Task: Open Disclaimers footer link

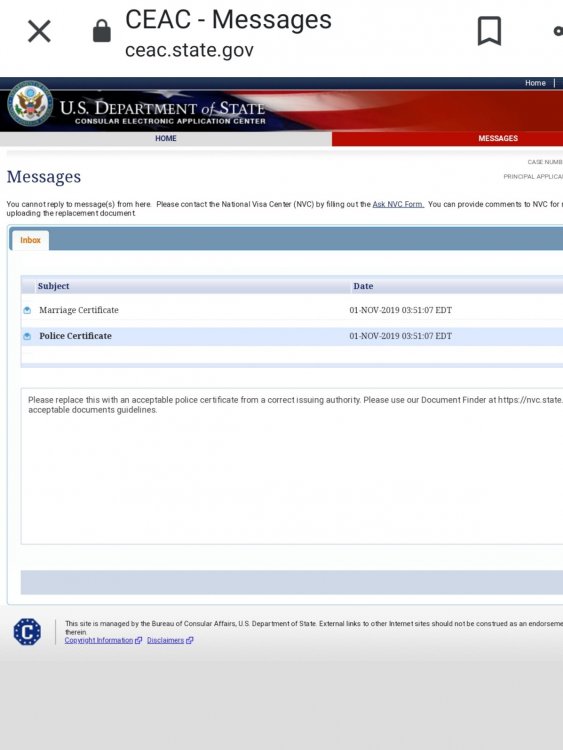Action: [166, 640]
